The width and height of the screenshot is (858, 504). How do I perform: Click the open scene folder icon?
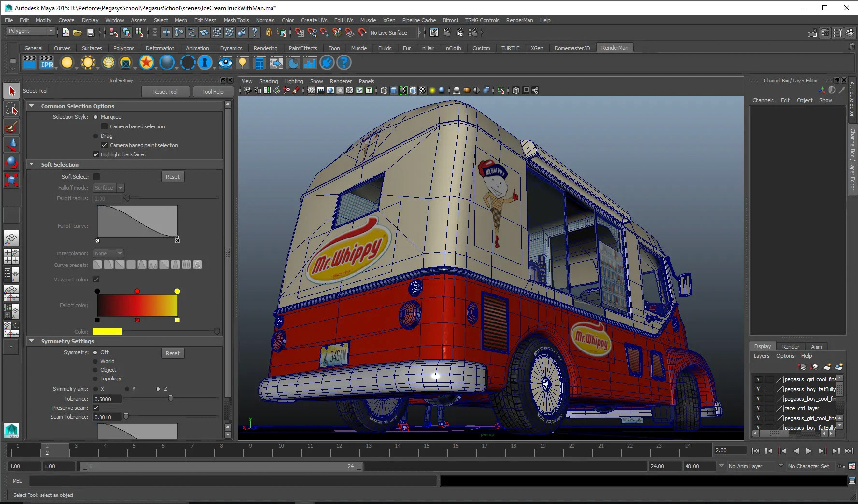(x=77, y=32)
